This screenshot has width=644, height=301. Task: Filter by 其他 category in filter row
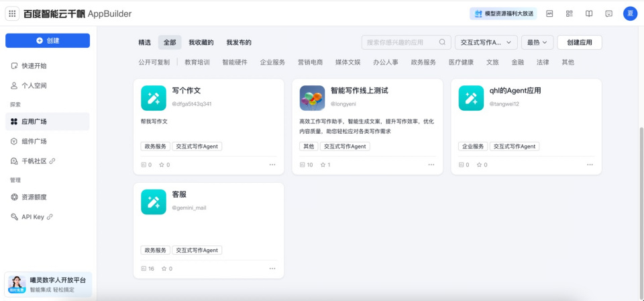[x=568, y=62]
